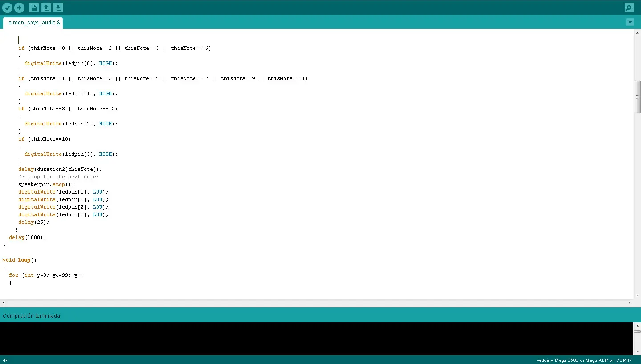Viewport: 641px width, 364px height.
Task: Click the comment "// stop for the next note:"
Action: coord(58,177)
